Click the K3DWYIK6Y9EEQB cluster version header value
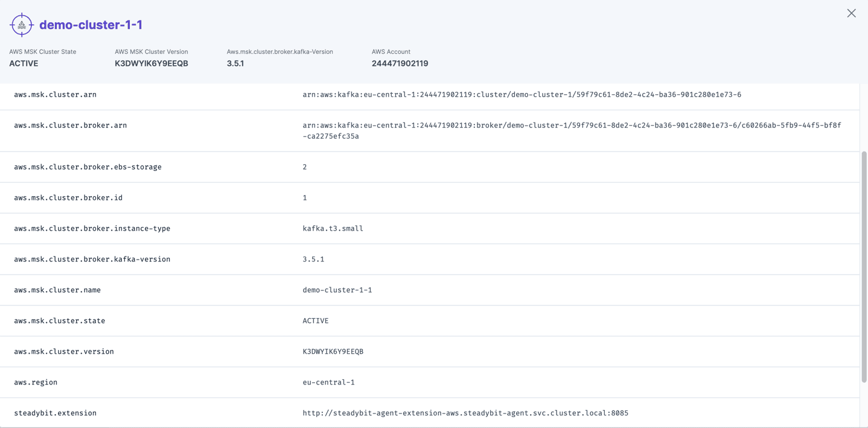 pos(151,63)
